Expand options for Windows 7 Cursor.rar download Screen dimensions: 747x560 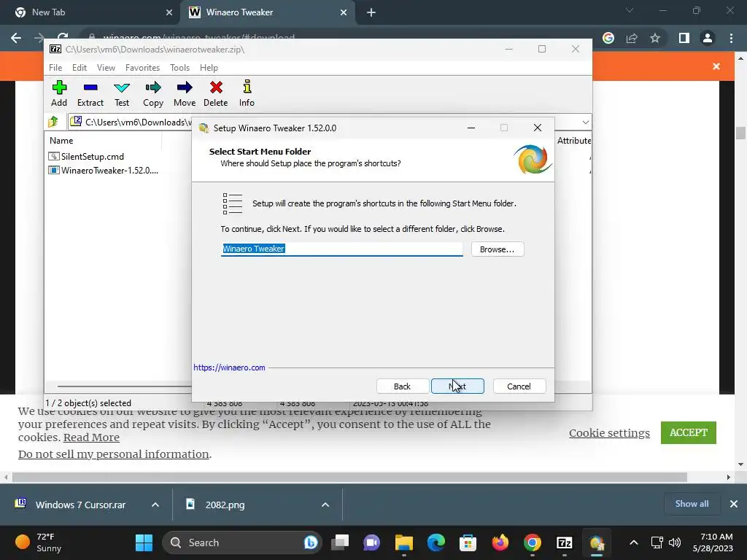pos(155,505)
